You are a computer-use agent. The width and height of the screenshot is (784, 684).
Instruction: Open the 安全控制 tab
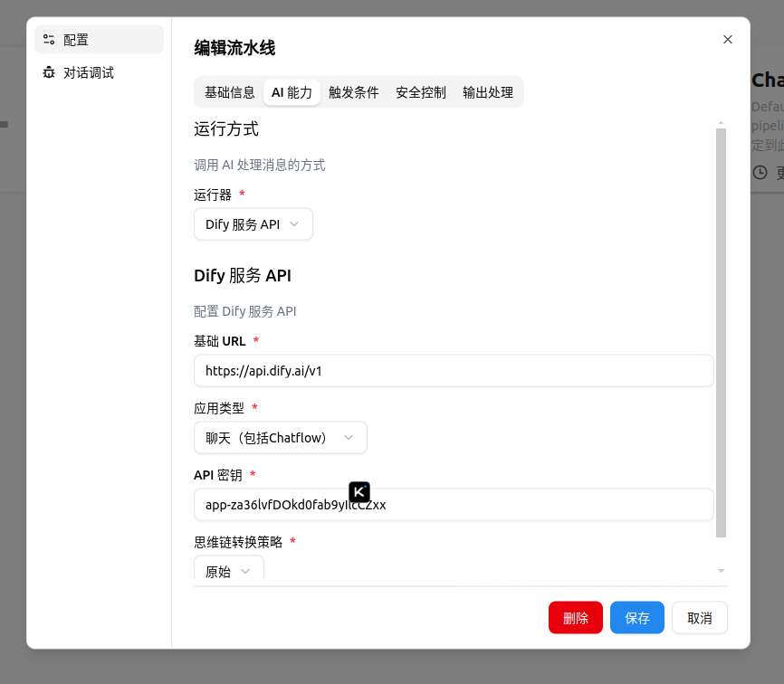point(420,92)
